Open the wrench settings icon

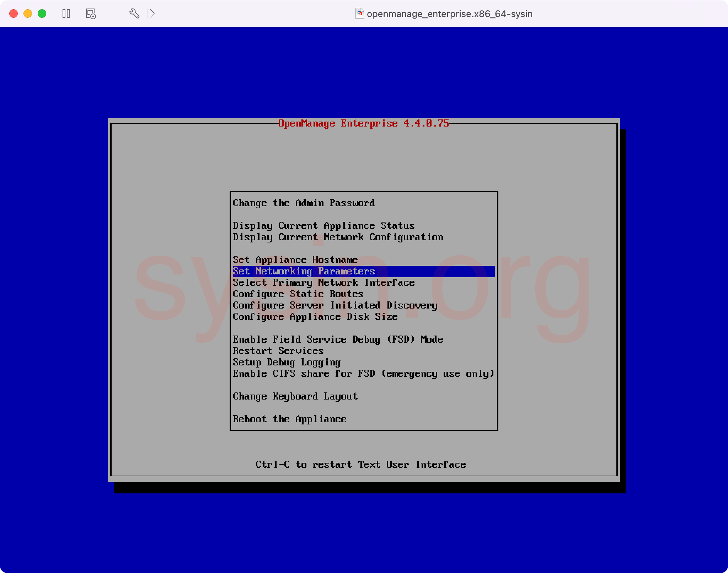[134, 14]
